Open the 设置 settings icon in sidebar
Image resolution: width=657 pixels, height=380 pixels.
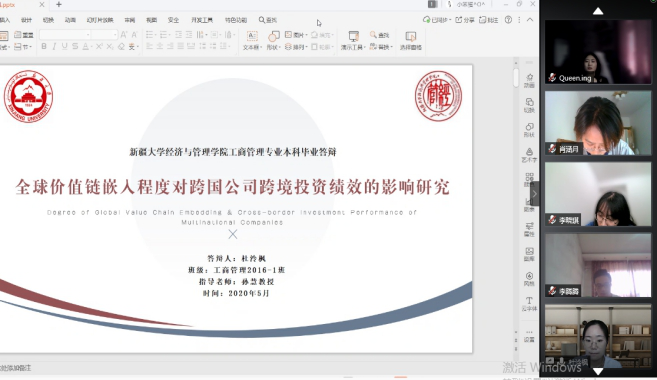click(x=529, y=336)
